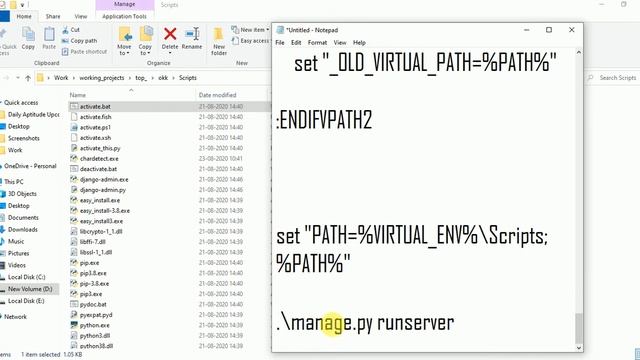
Task: Open Screenshots in navigation pane
Action: click(x=24, y=138)
